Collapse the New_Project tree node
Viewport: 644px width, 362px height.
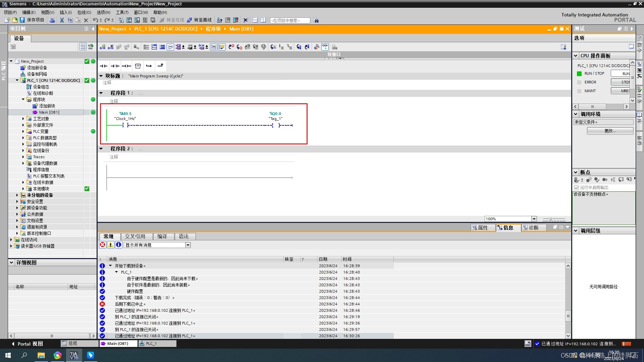pos(11,61)
